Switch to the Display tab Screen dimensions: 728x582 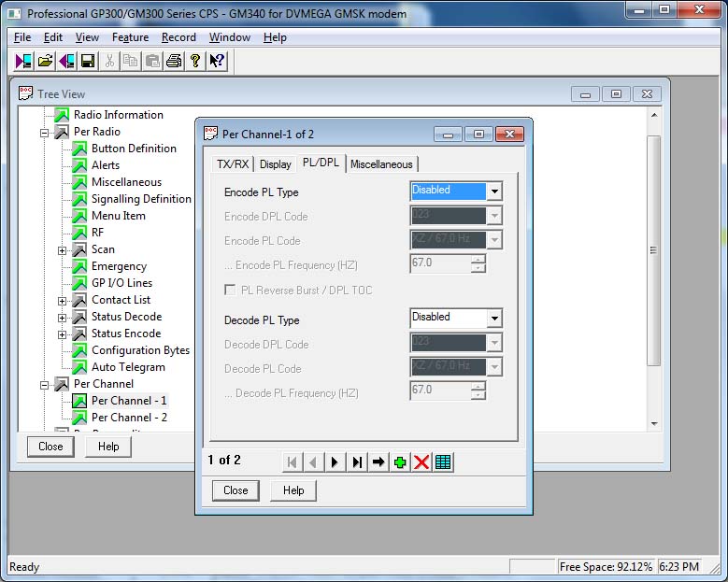(276, 164)
